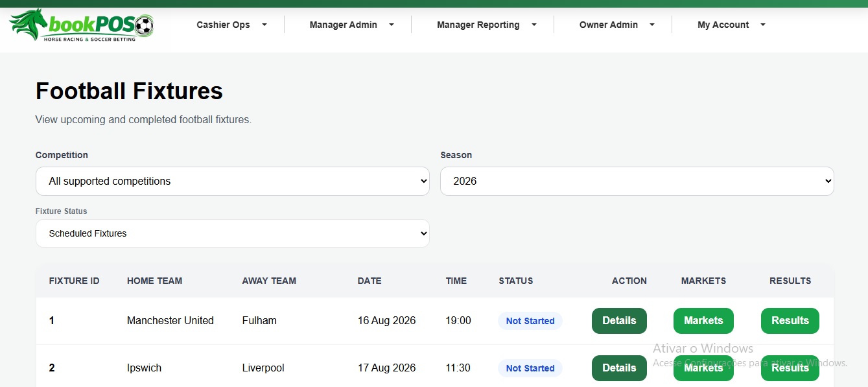Click the RESULTS column header
The width and height of the screenshot is (868, 387).
tap(790, 281)
